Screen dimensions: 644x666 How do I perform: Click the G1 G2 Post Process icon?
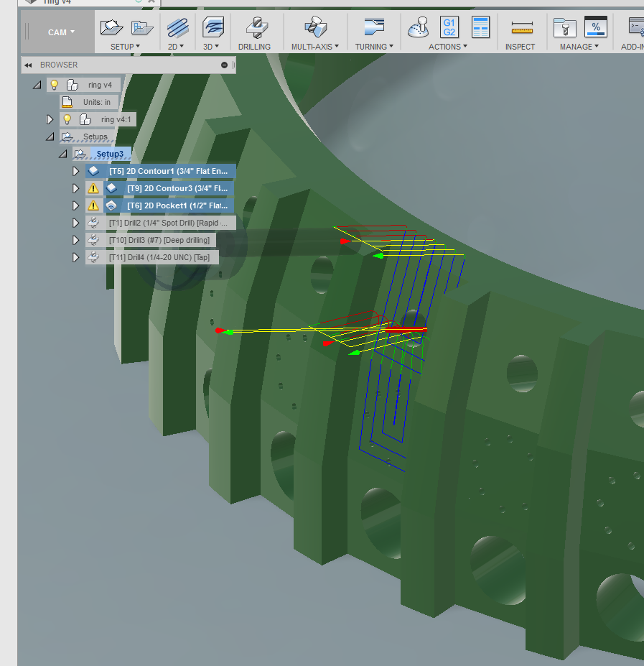[x=448, y=27]
